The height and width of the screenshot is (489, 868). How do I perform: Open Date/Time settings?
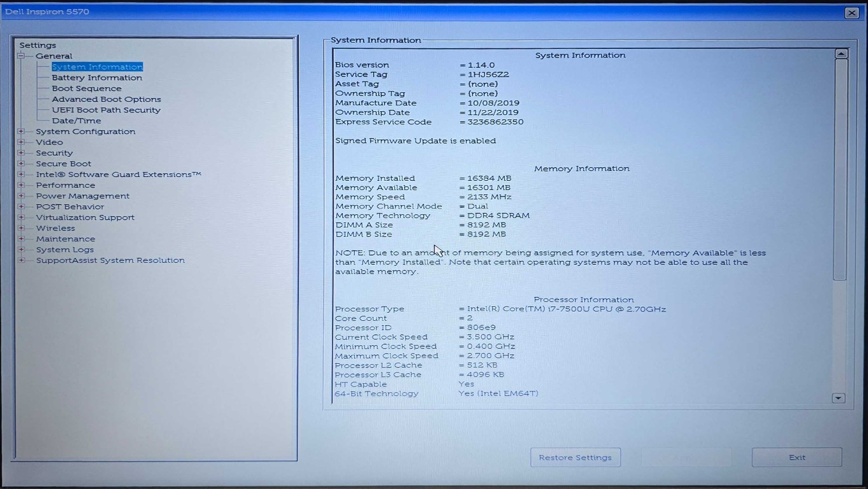[76, 120]
